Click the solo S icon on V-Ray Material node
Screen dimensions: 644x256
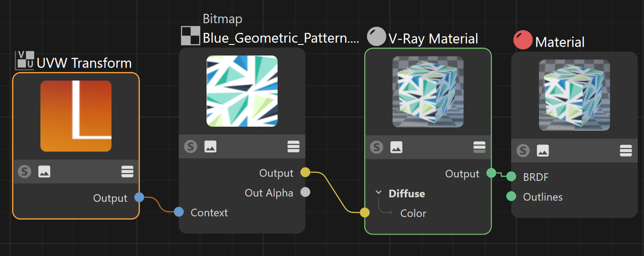tap(377, 147)
